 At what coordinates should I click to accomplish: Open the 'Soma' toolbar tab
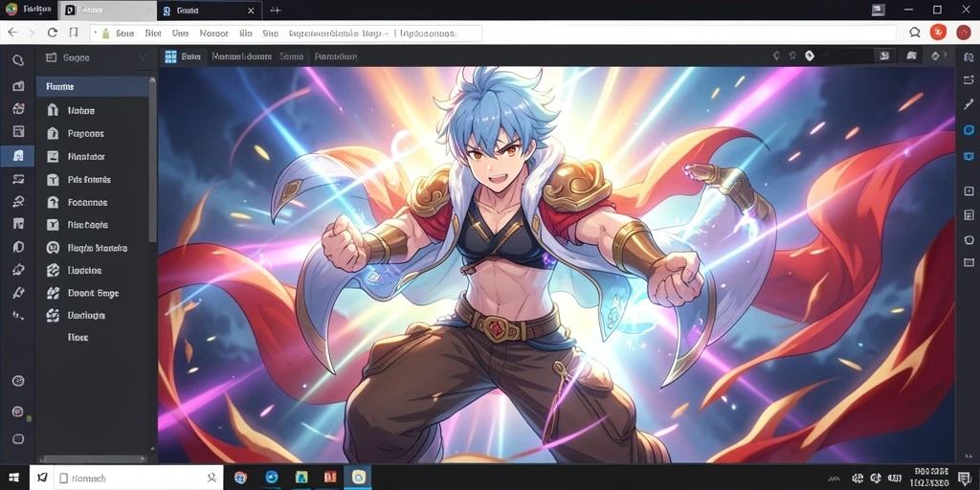[x=291, y=56]
